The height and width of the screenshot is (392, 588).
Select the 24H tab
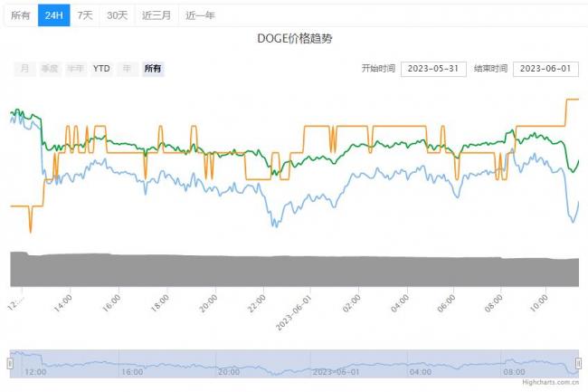53,15
